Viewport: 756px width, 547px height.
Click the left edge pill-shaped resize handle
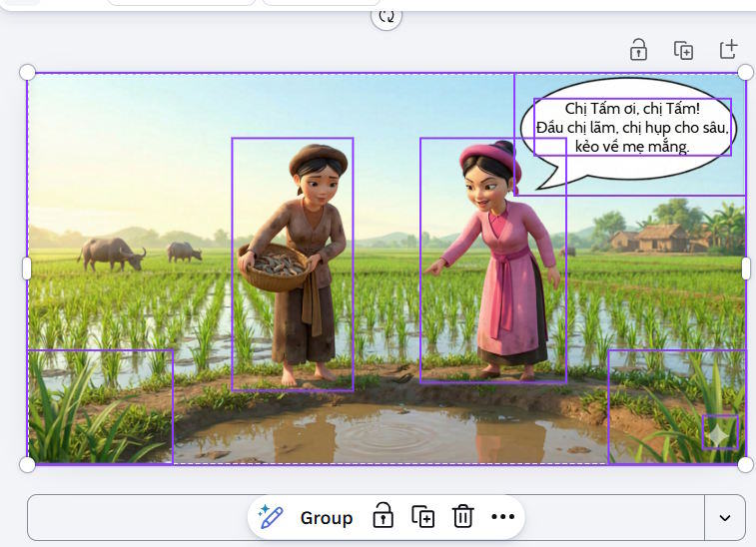(27, 269)
